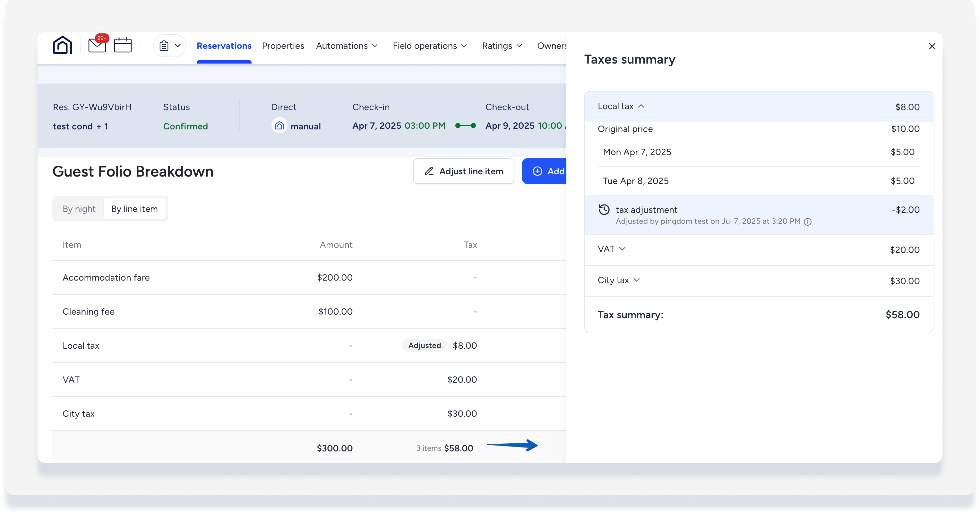The image size is (980, 514).
Task: Click the tax adjustment history icon
Action: [604, 210]
